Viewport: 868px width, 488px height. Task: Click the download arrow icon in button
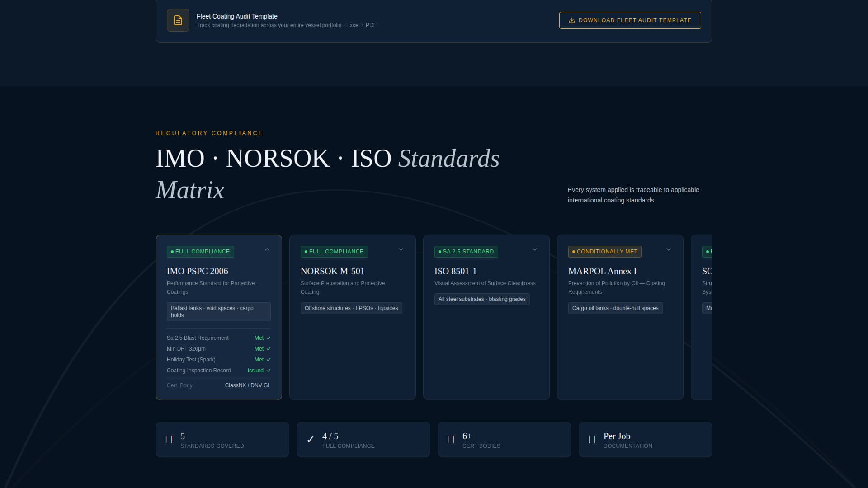click(x=571, y=20)
